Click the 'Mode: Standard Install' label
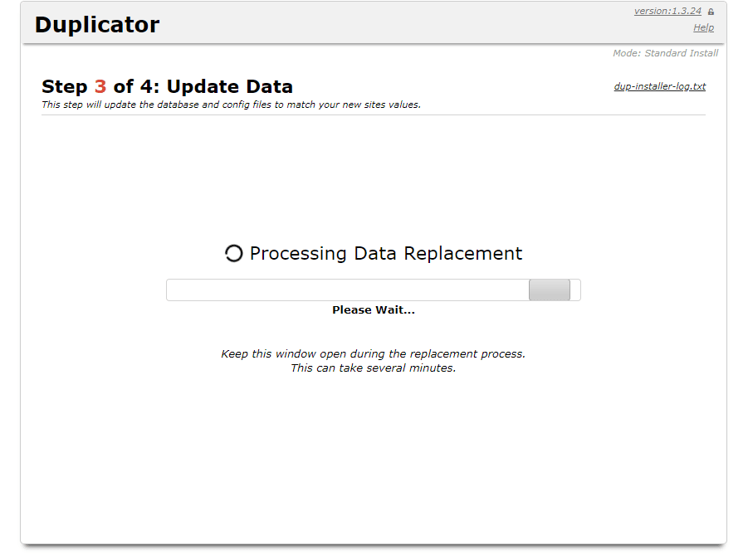The height and width of the screenshot is (560, 748). [665, 53]
